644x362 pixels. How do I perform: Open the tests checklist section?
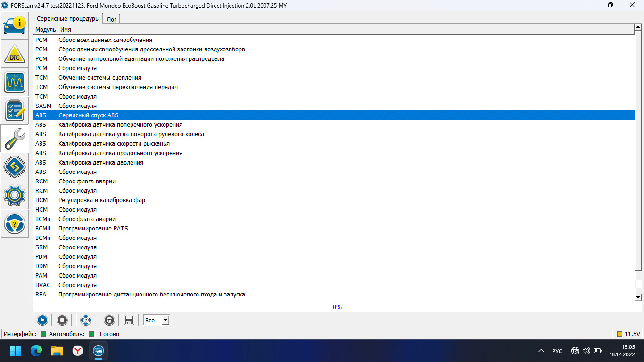pos(15,110)
